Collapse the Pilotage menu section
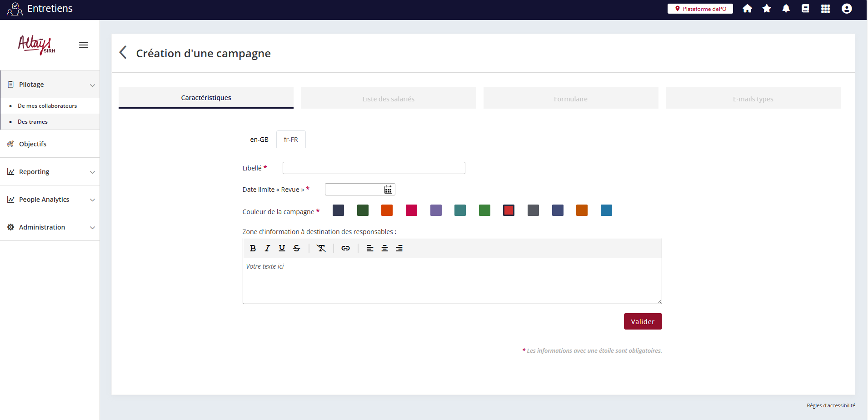 [50, 85]
